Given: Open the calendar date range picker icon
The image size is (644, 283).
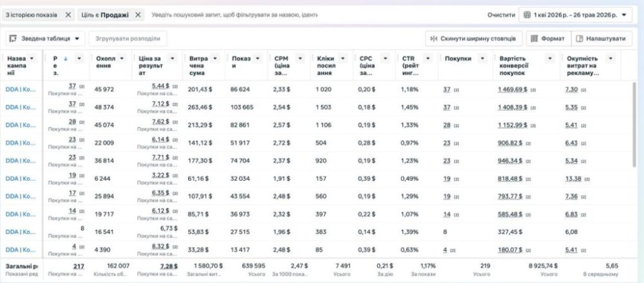Looking at the screenshot, I should click(527, 15).
